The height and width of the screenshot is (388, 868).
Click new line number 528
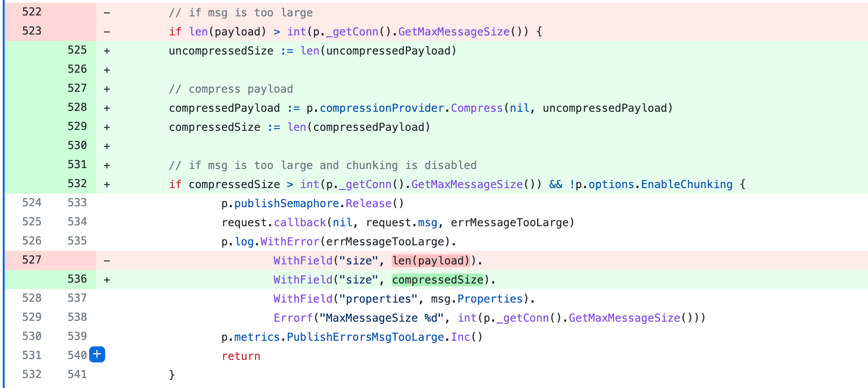coord(77,107)
